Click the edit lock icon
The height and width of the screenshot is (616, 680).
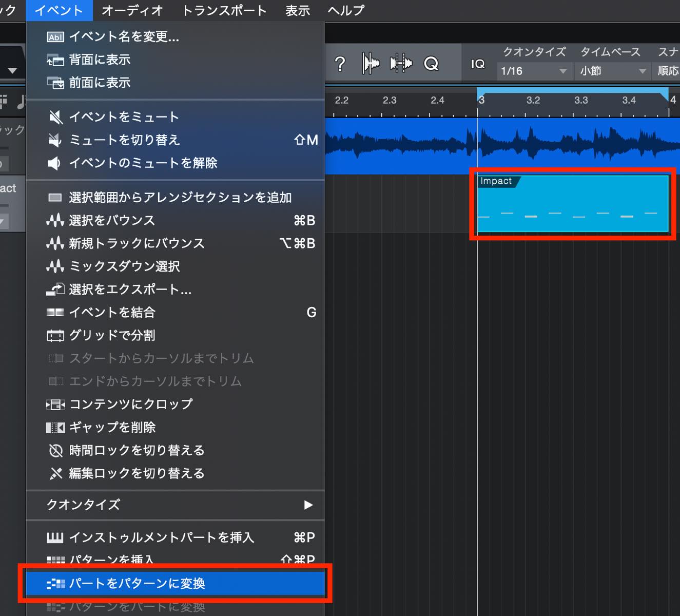click(x=55, y=473)
